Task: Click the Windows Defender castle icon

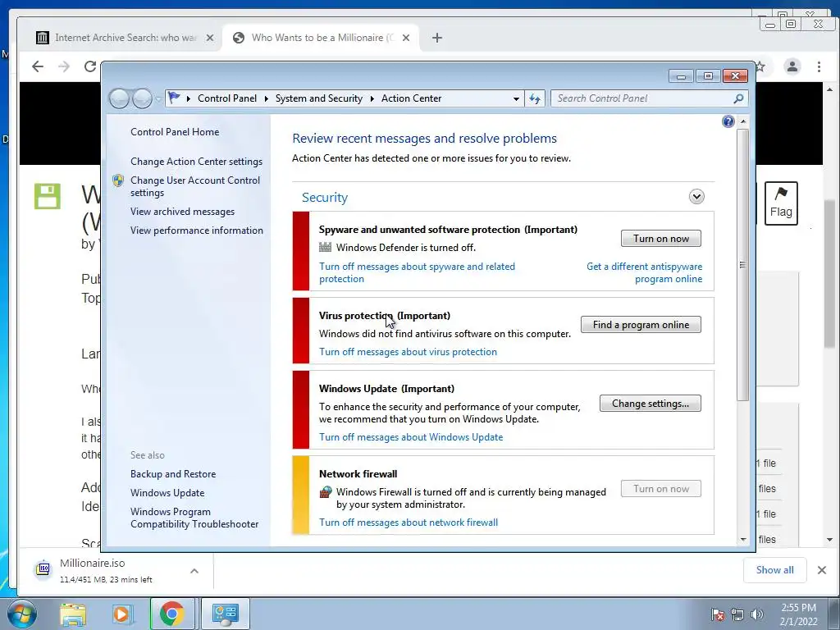Action: pos(325,247)
